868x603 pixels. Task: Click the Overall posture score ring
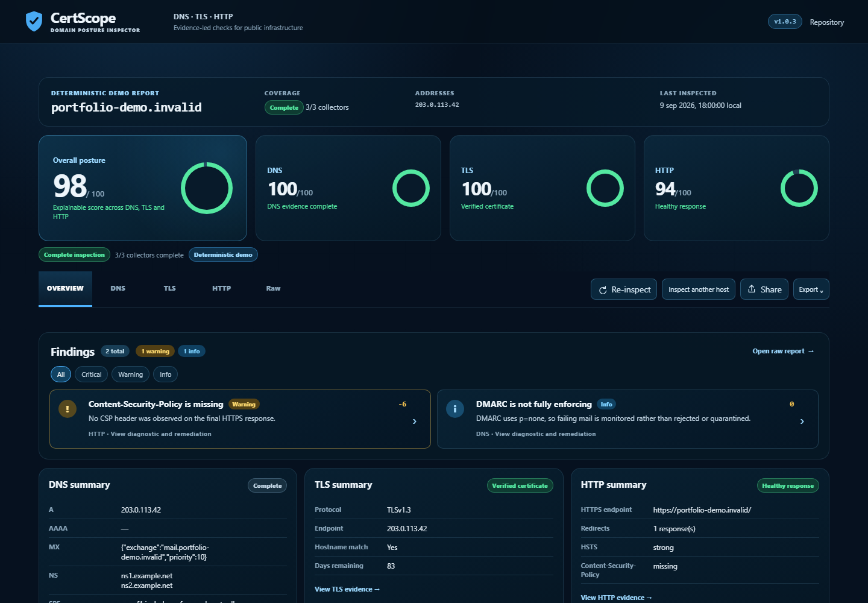[x=207, y=188]
